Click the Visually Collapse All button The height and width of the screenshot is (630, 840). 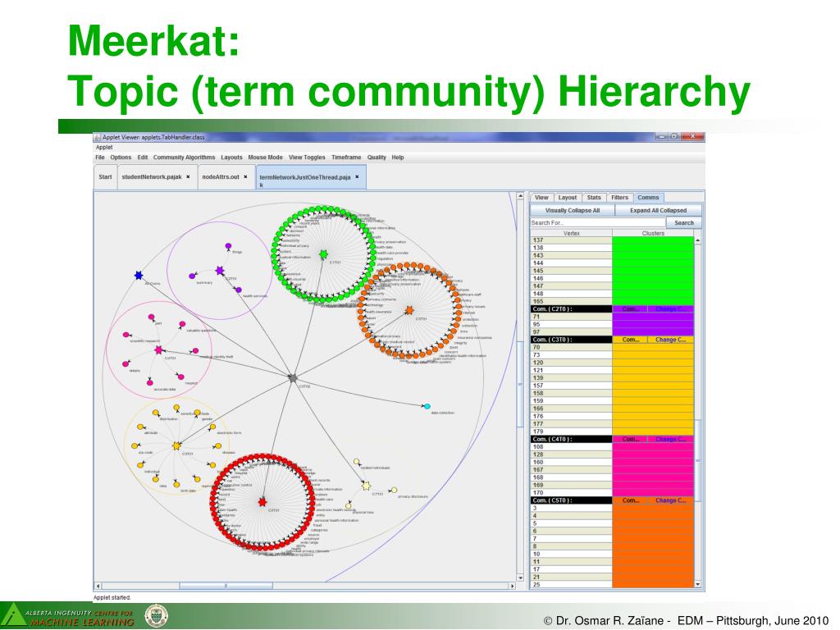click(572, 211)
